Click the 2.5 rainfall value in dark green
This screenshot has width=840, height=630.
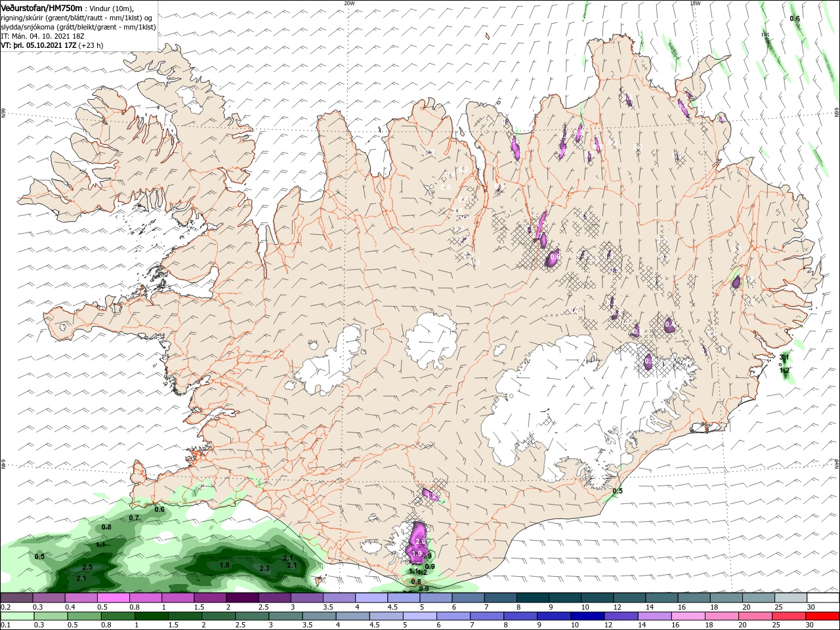pyautogui.click(x=87, y=567)
